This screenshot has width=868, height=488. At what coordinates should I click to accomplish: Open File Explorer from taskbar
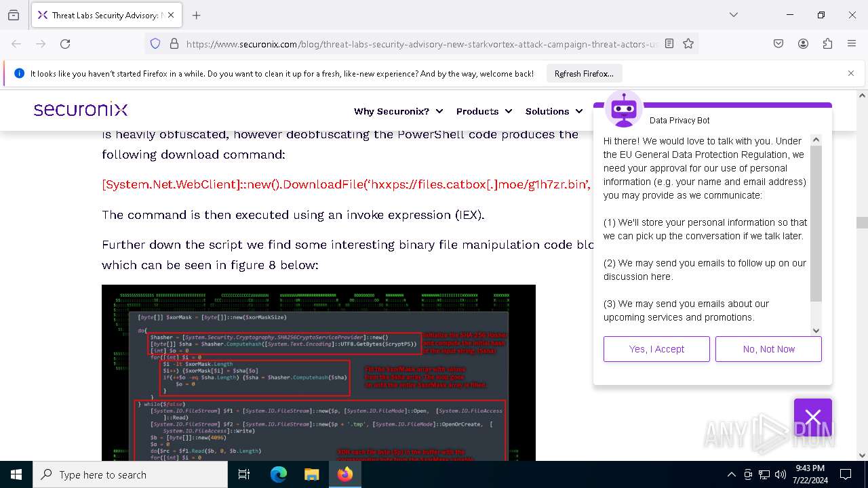click(x=311, y=474)
